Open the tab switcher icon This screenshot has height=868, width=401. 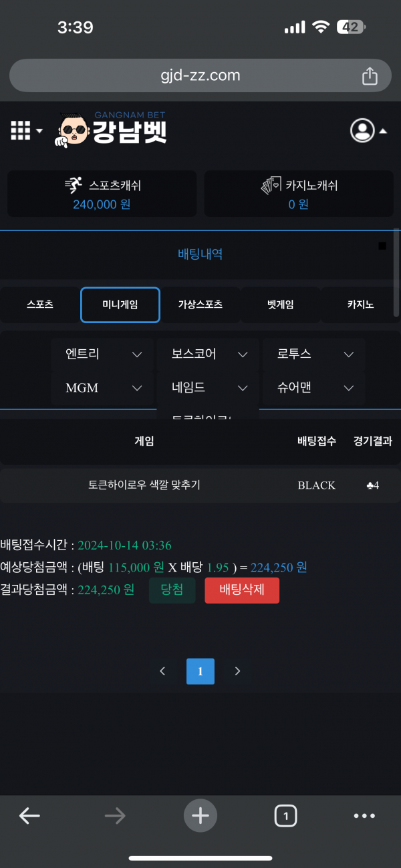(x=285, y=815)
